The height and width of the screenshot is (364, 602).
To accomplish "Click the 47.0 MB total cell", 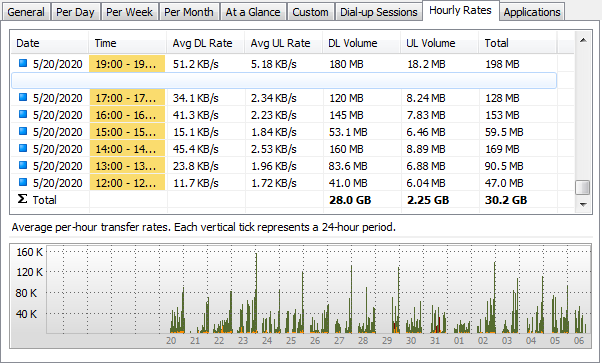I will coord(504,183).
